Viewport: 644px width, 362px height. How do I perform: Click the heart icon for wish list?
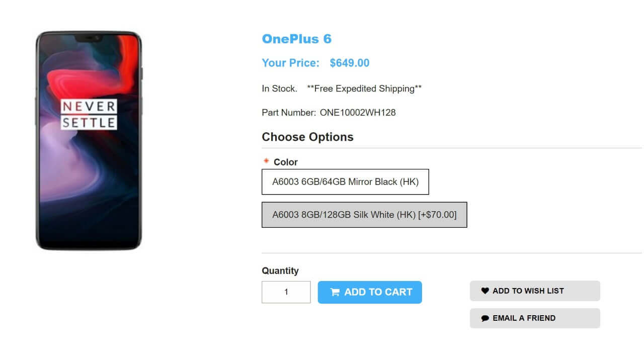[x=485, y=291]
